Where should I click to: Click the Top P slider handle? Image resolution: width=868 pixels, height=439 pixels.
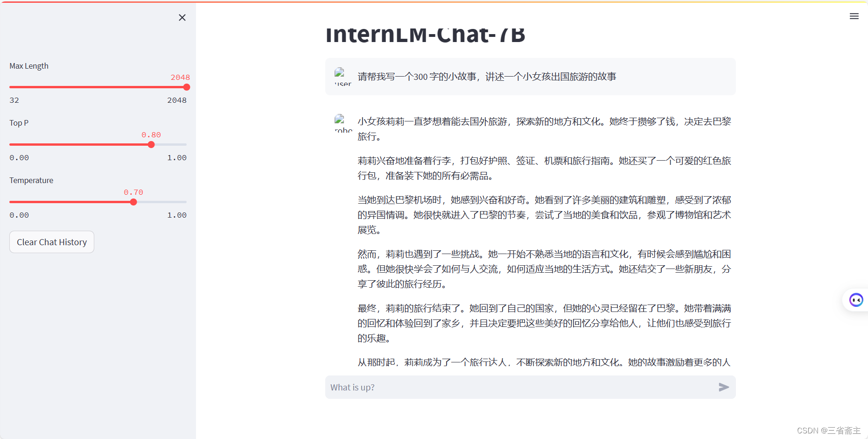coord(151,144)
